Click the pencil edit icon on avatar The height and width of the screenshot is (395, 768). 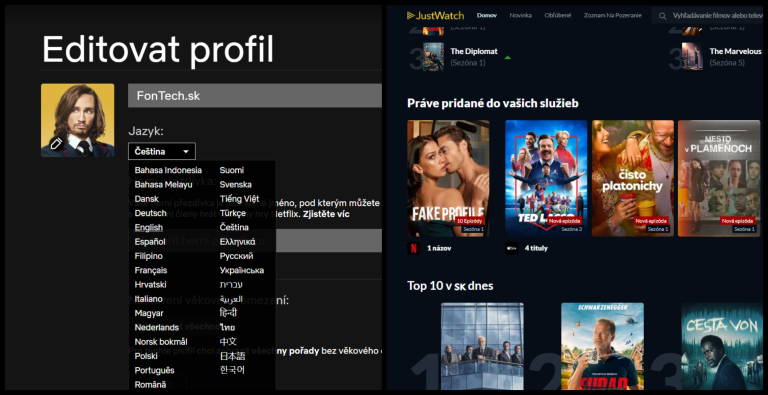pos(56,144)
